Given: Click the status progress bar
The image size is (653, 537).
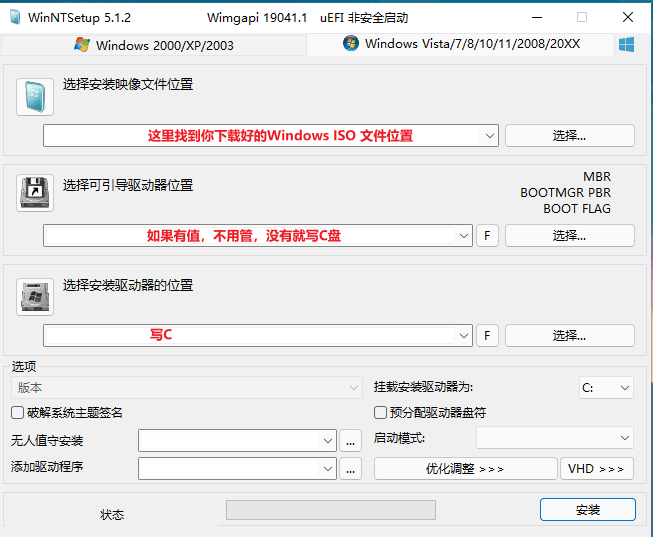Looking at the screenshot, I should pyautogui.click(x=331, y=510).
